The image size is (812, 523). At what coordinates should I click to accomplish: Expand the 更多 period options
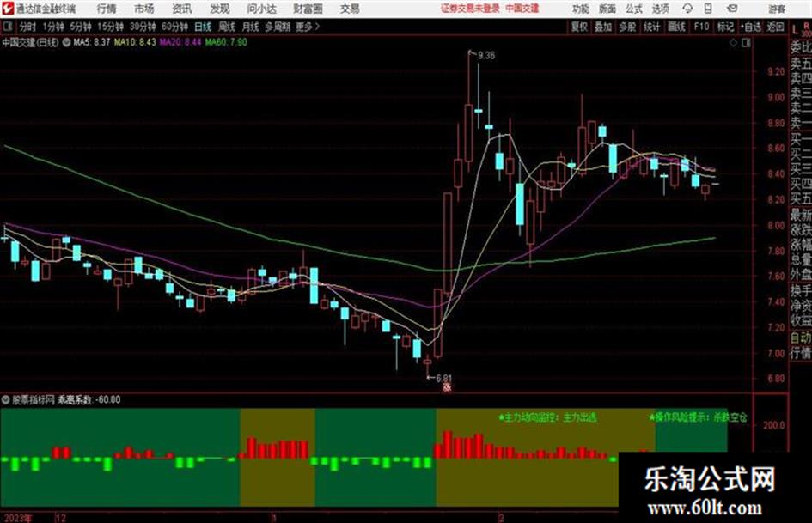tap(308, 27)
